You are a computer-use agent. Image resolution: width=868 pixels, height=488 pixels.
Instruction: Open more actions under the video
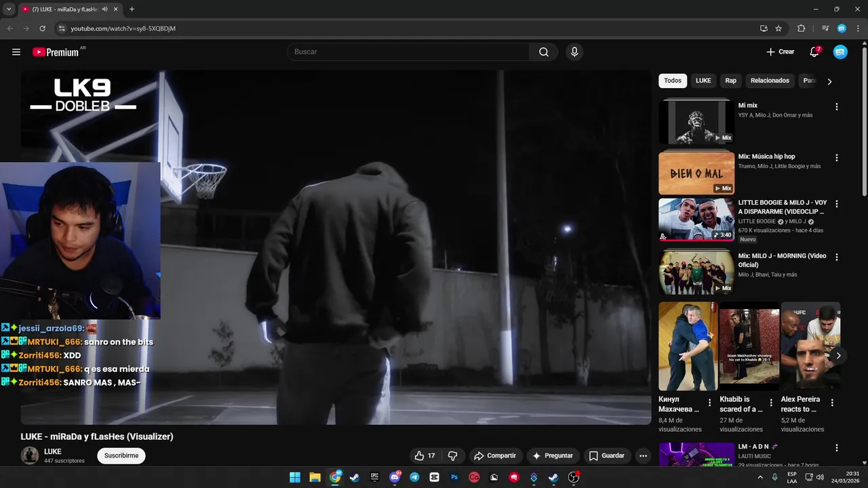tap(643, 455)
